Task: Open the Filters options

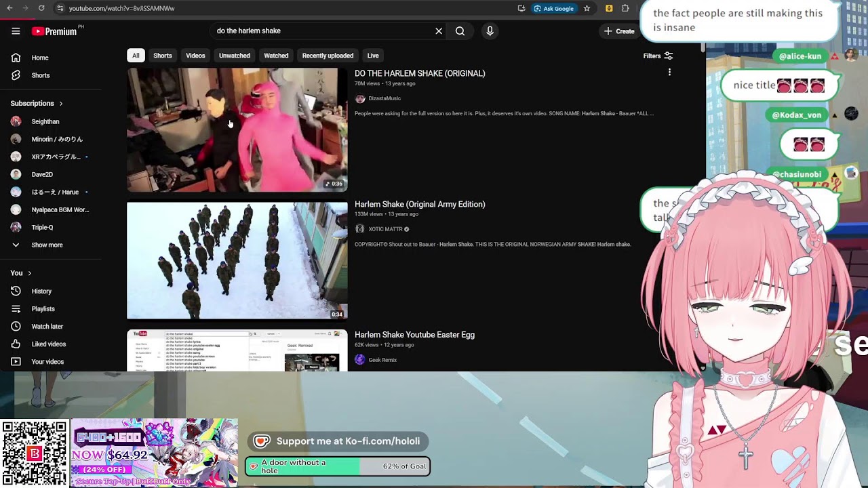Action: (658, 56)
